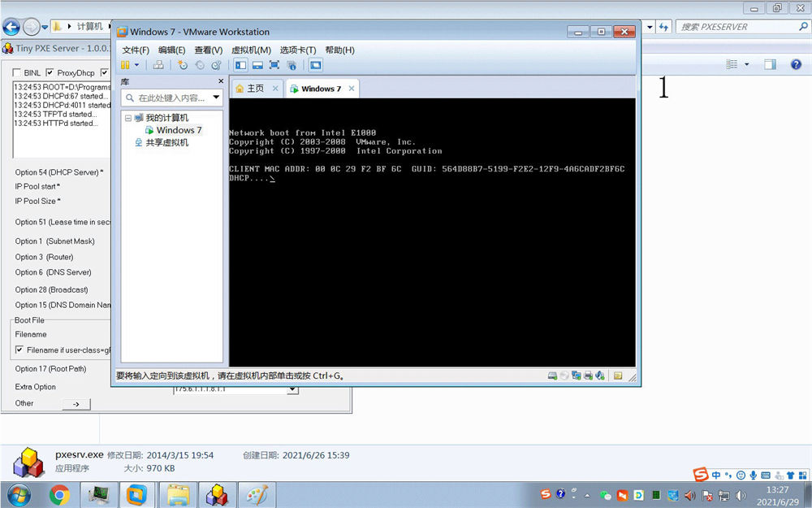
Task: Collapse the 我的计算机 tree node
Action: 128,118
